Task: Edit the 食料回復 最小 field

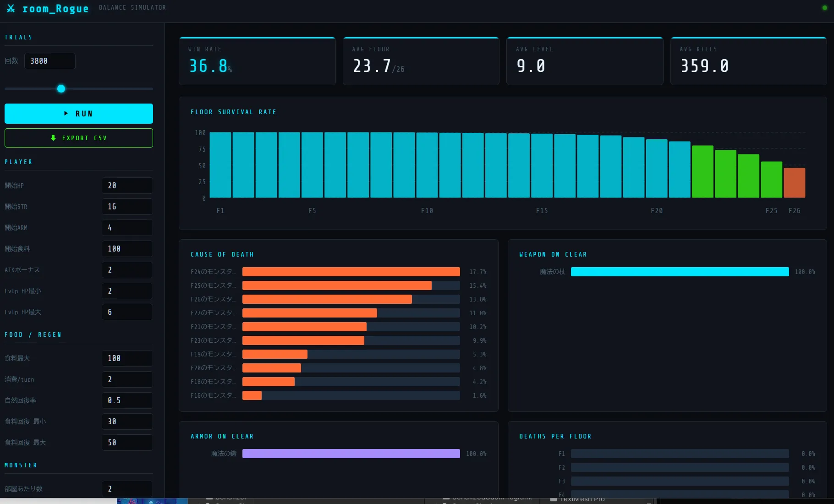Action: 127,422
